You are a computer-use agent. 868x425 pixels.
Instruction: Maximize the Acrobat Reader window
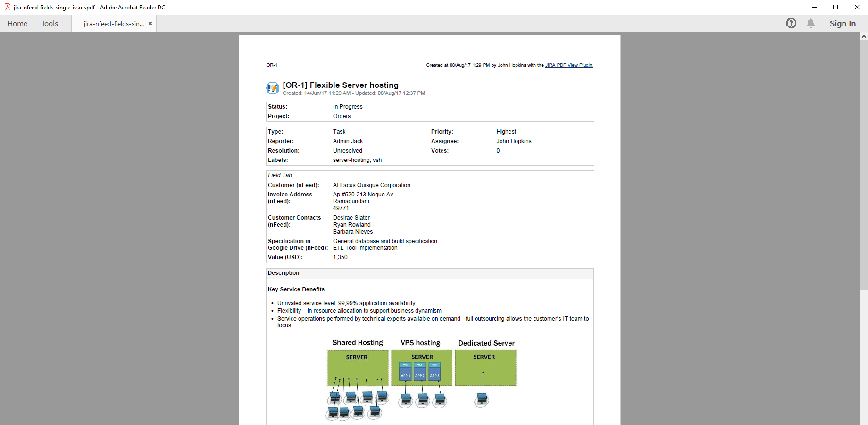[835, 7]
